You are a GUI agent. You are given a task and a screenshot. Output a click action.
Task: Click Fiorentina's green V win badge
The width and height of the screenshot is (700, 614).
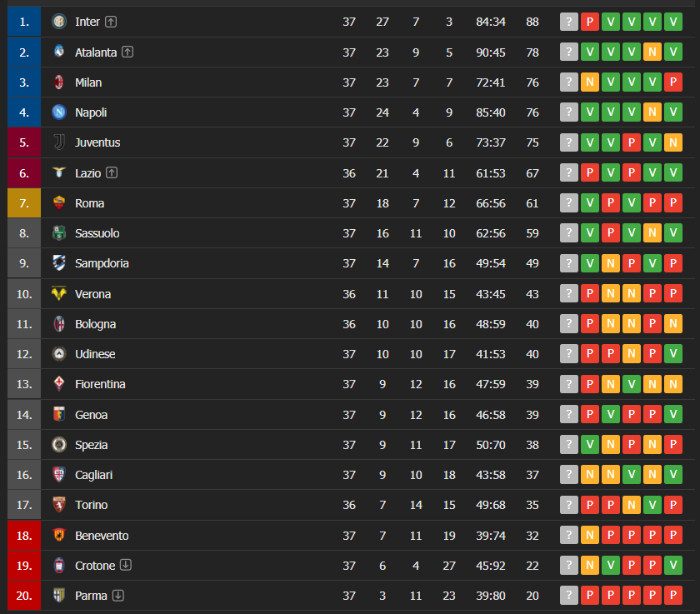point(632,384)
